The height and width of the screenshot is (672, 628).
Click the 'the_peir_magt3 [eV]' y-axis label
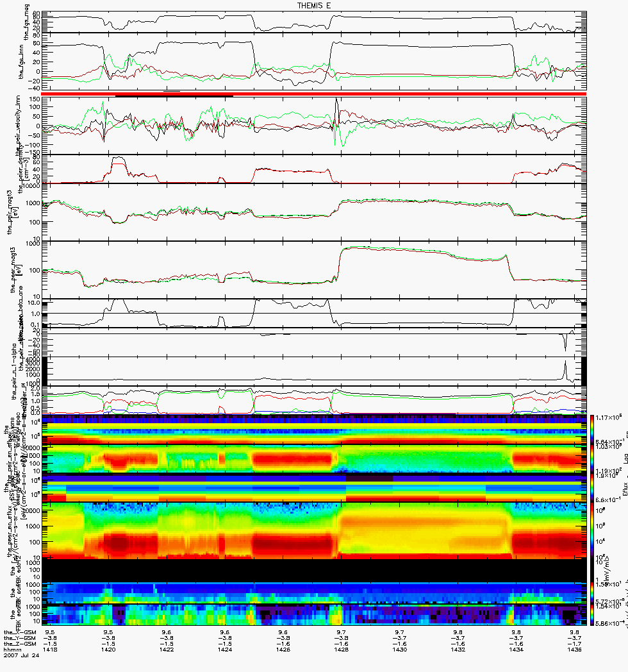click(12, 212)
